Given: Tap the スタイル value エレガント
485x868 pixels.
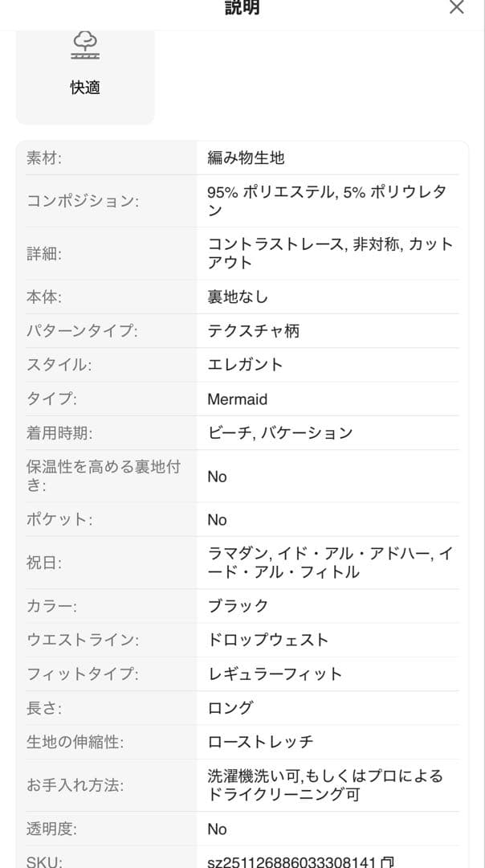Looking at the screenshot, I should click(245, 364).
